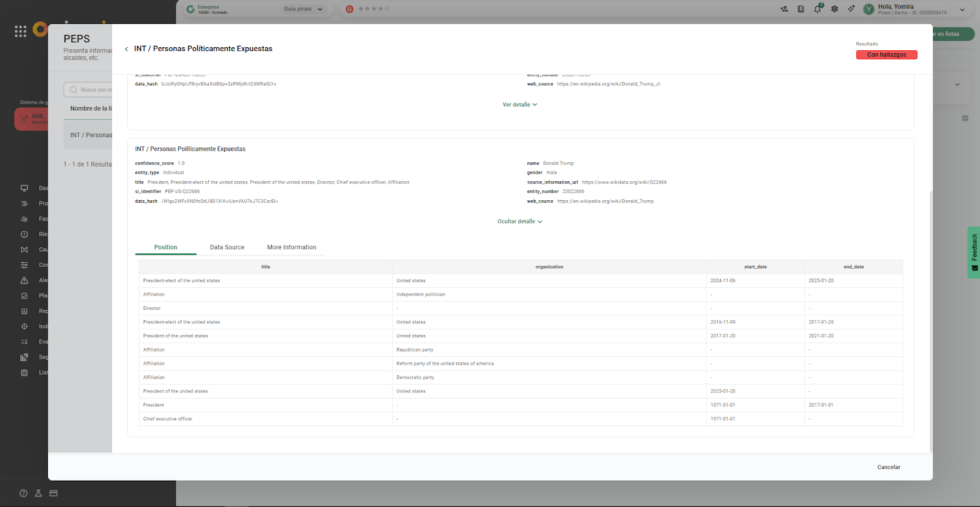This screenshot has width=980, height=507.
Task: Open the book documentation icon
Action: pos(801,9)
